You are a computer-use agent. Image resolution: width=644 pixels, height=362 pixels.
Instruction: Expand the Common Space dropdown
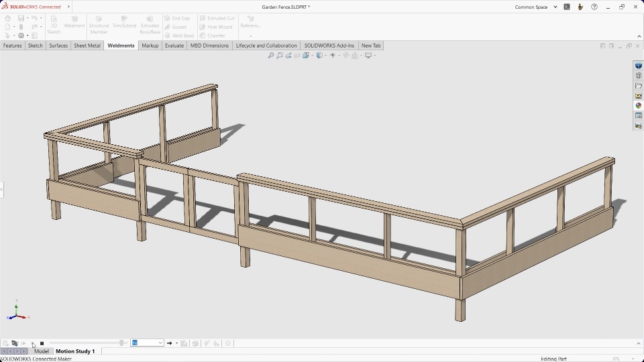tap(555, 7)
